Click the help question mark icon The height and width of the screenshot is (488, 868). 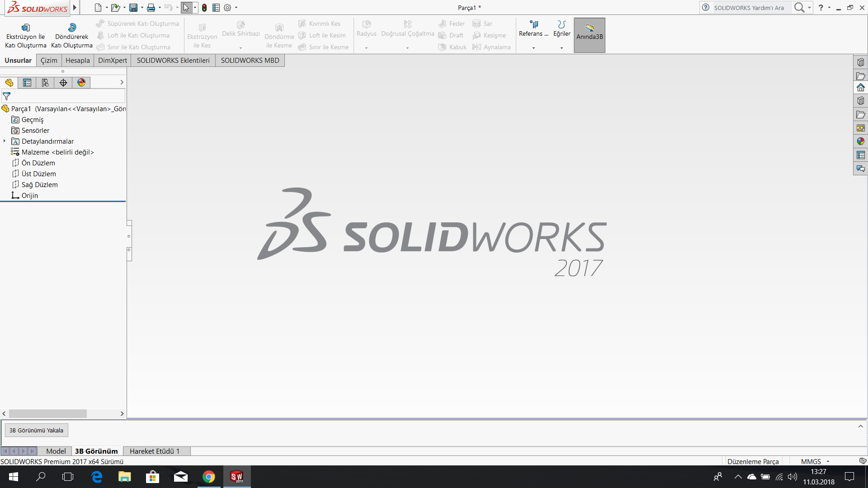821,8
